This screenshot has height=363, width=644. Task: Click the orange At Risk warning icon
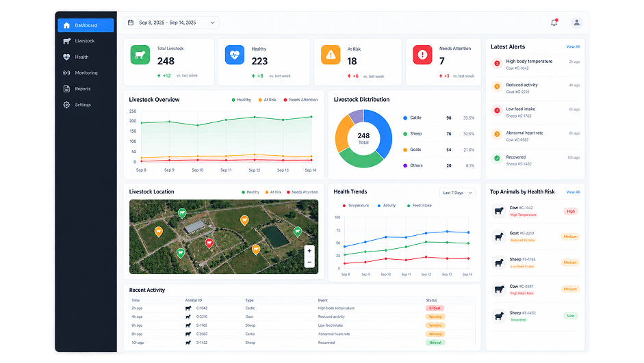point(331,55)
